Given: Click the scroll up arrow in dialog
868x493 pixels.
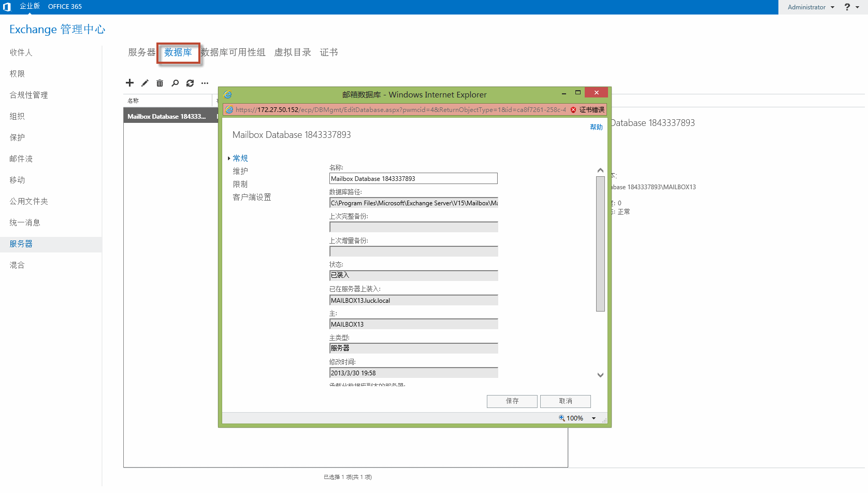Looking at the screenshot, I should tap(600, 171).
